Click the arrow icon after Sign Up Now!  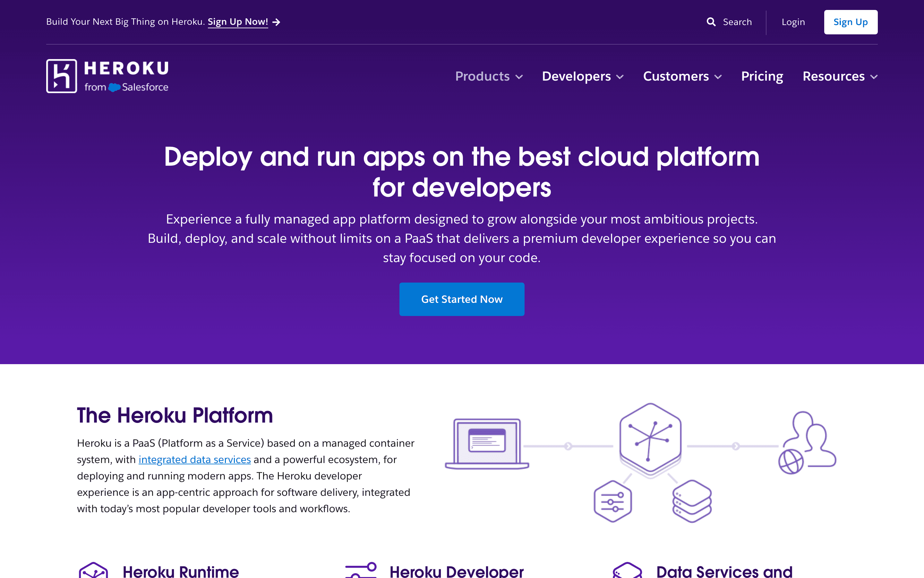(277, 22)
